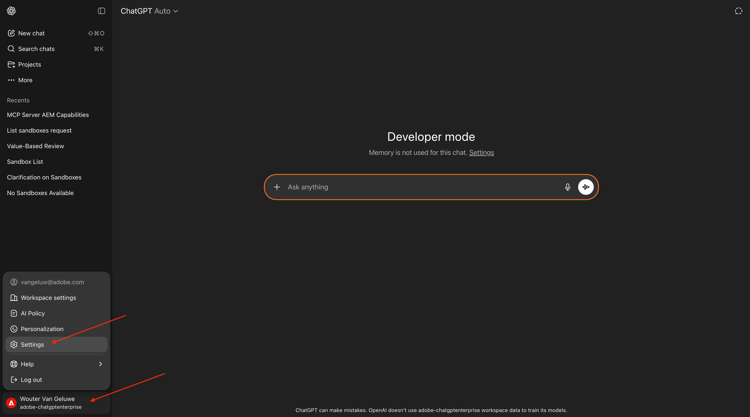750x417 pixels.
Task: Start voice mode with the waveform button
Action: 586,187
